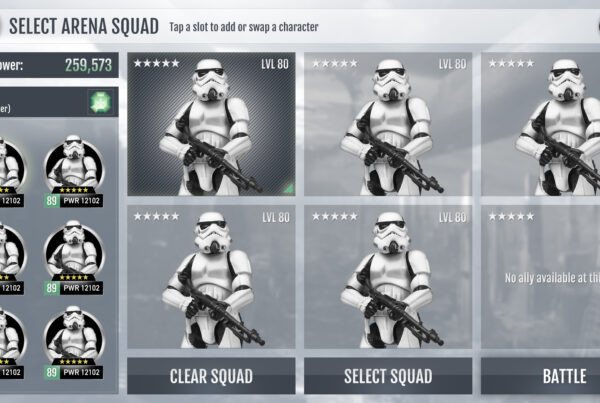Tap the green corner triangle on the highlighted slot
Viewport: 600px width, 403px height.
click(x=289, y=188)
